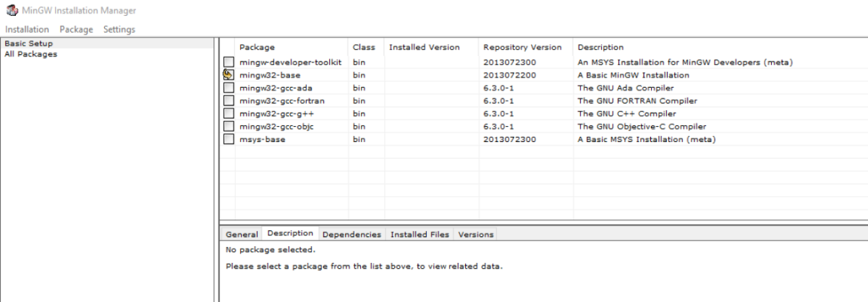Click the marked-for-install icon beside mingw32-base
Screen dimensions: 868x302
coord(229,75)
